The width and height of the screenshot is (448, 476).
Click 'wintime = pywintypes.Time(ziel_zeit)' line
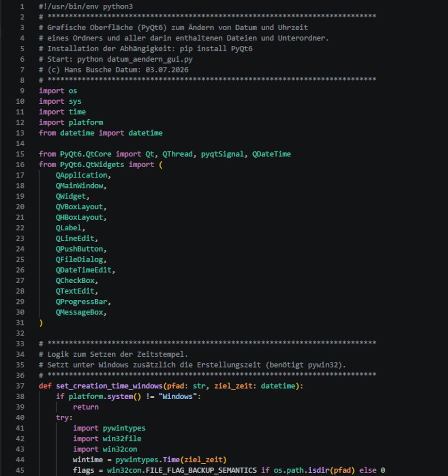tap(150, 460)
